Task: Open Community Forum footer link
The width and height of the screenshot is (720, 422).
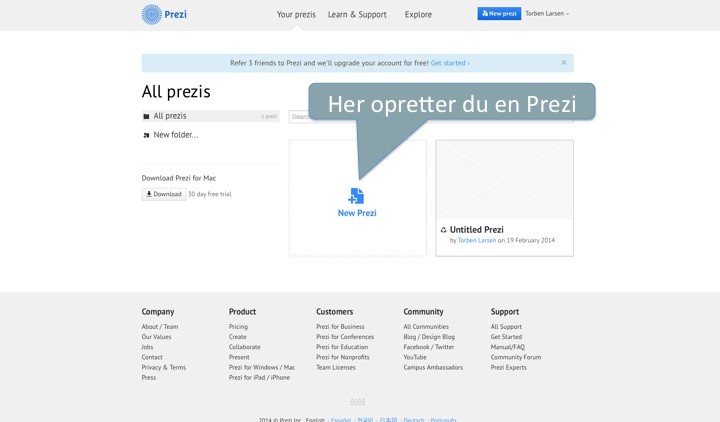Action: (516, 357)
